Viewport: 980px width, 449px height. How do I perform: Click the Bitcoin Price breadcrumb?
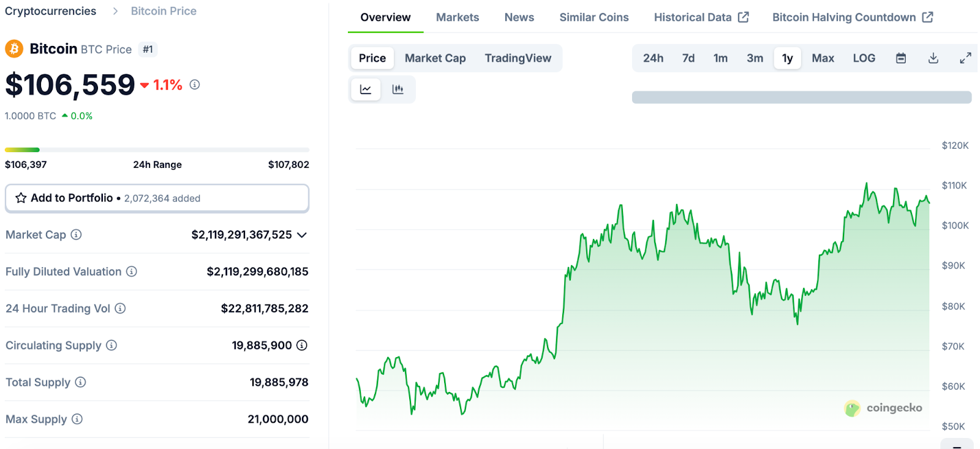[x=164, y=11]
